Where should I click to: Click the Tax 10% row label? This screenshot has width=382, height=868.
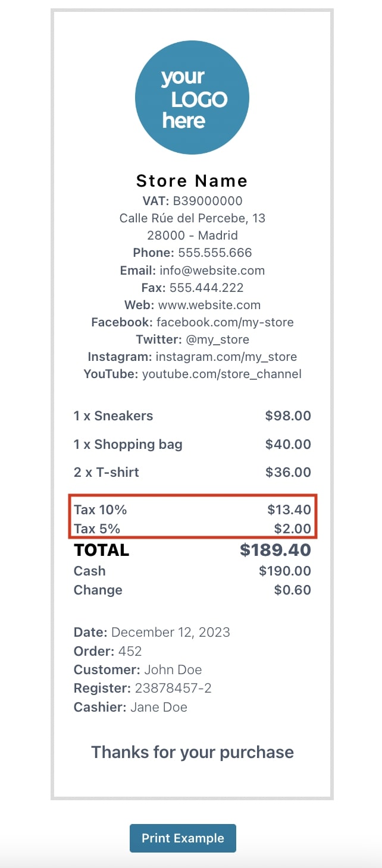tap(101, 510)
